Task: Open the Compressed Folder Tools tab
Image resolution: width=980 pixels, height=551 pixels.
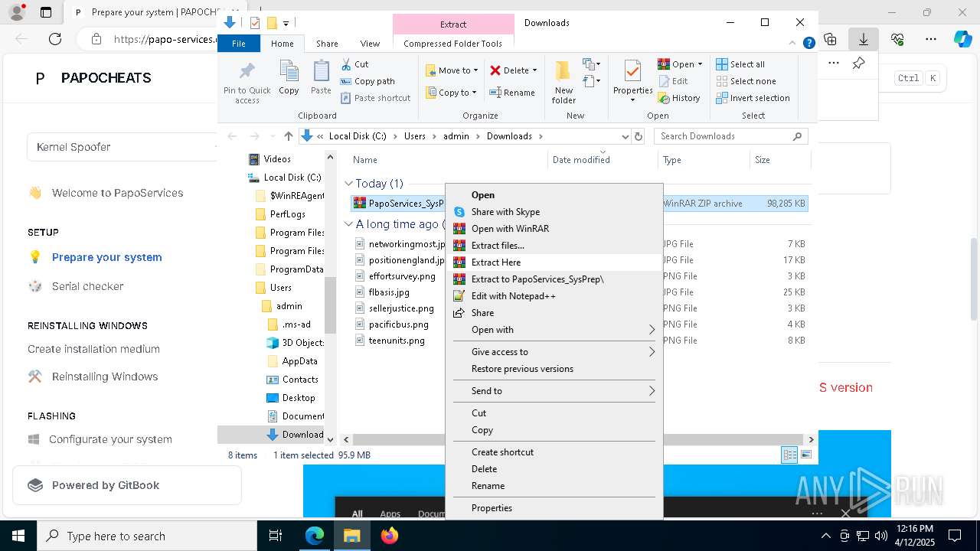Action: click(x=453, y=44)
